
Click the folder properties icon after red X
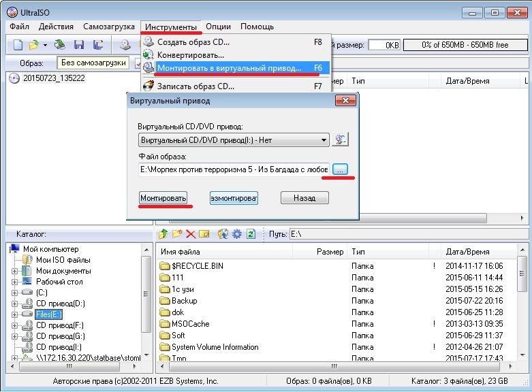click(x=204, y=234)
